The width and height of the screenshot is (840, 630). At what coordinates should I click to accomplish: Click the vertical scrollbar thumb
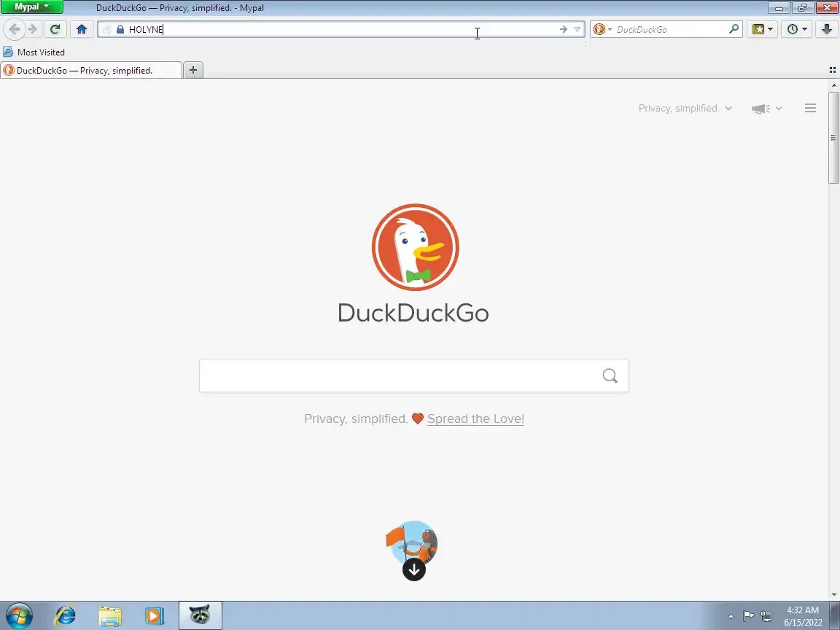point(833,137)
